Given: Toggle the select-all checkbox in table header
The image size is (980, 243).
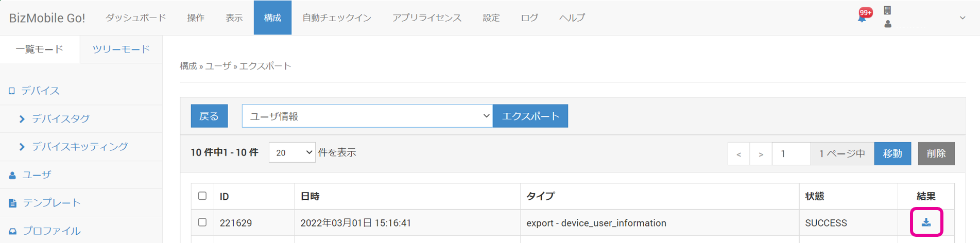Looking at the screenshot, I should click(202, 196).
